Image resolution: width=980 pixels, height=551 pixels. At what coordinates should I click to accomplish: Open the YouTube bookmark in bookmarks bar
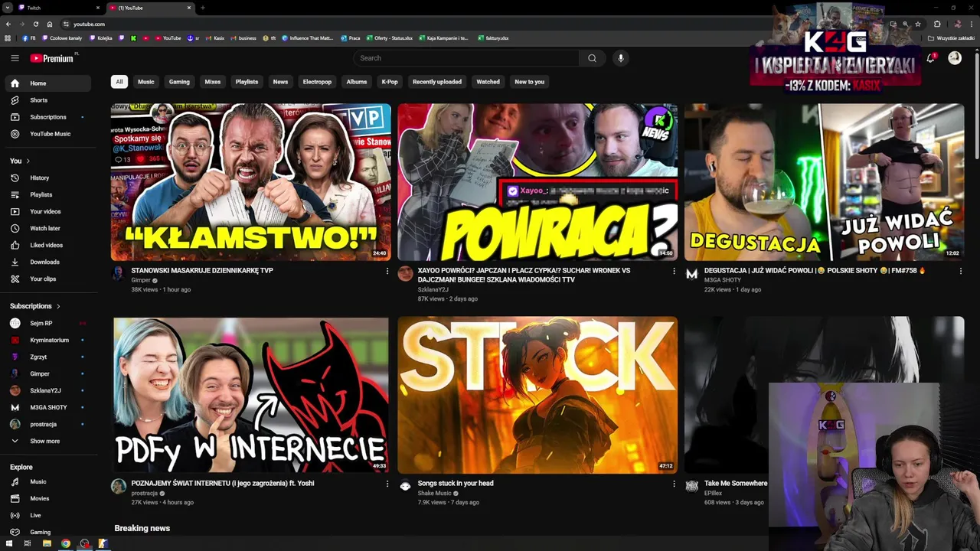[x=168, y=37]
